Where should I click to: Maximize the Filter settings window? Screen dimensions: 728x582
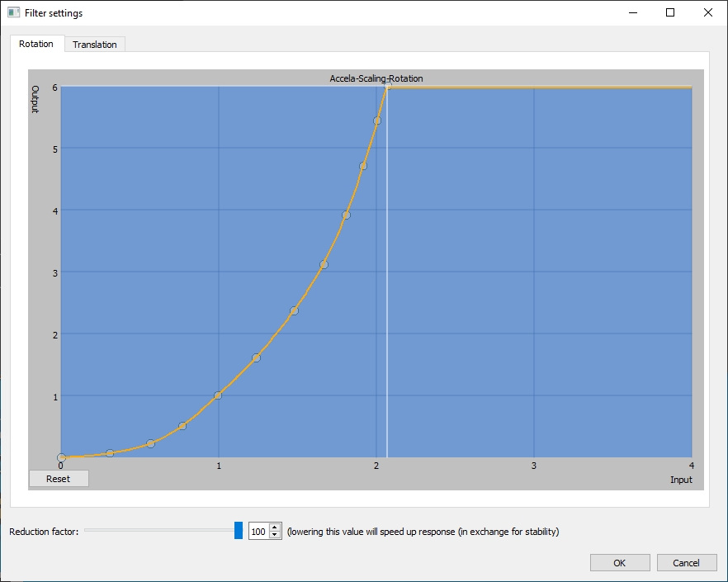[x=670, y=12]
